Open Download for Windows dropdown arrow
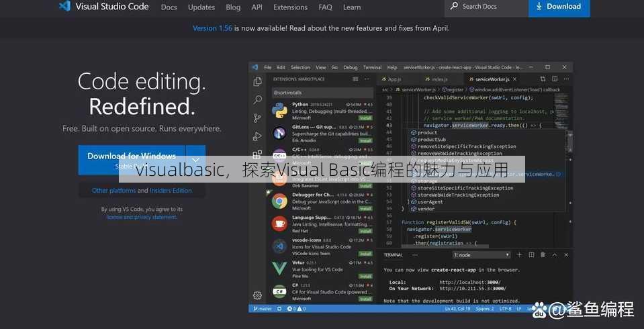Image resolution: width=644 pixels, height=329 pixels. coord(196,160)
